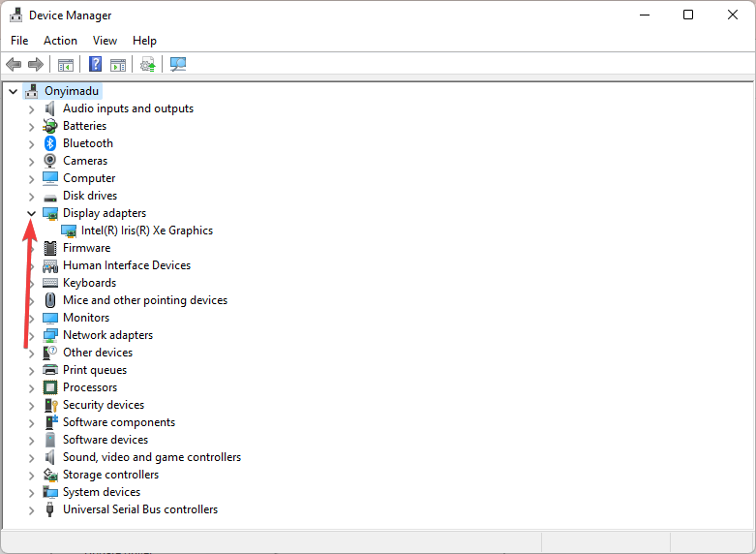Click the Update device driver toolbar icon
This screenshot has height=554, width=756.
(148, 64)
